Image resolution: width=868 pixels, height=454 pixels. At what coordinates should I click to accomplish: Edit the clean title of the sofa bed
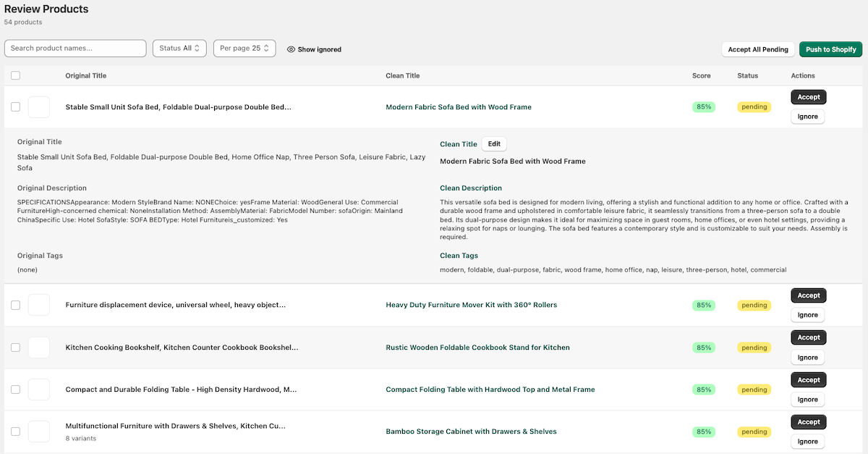pos(494,144)
